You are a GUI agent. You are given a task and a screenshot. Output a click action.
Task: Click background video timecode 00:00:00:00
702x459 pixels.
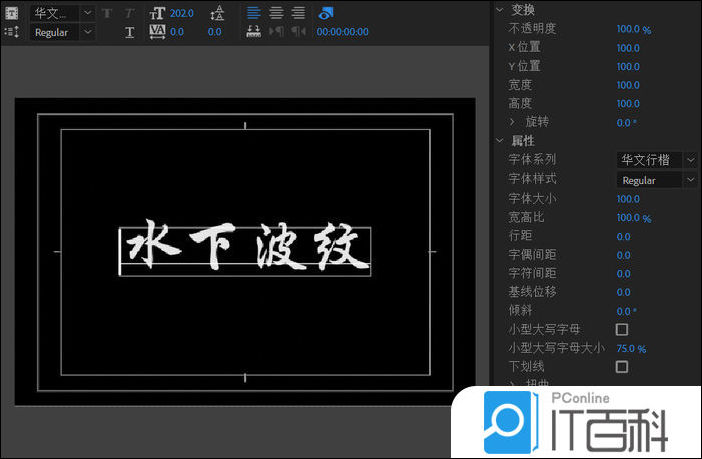pyautogui.click(x=342, y=32)
